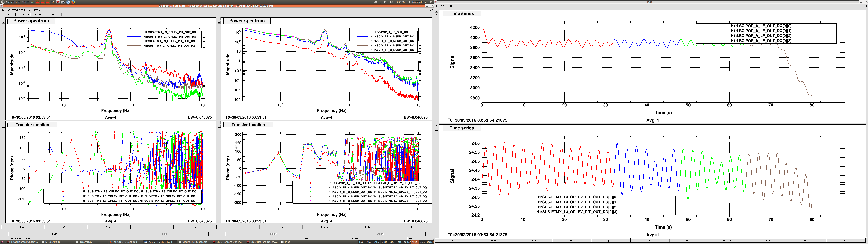Click Export... in the Plot window
Screen dimensions: 868x244
coord(689,240)
